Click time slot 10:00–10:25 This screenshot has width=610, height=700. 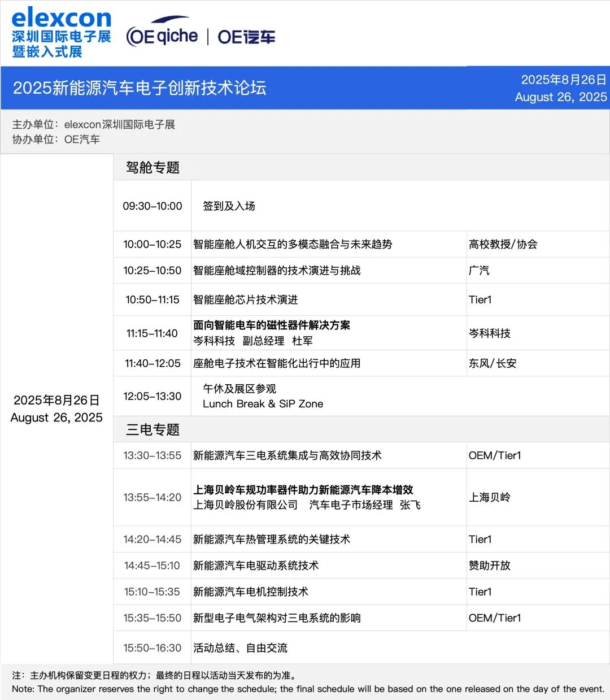[152, 244]
